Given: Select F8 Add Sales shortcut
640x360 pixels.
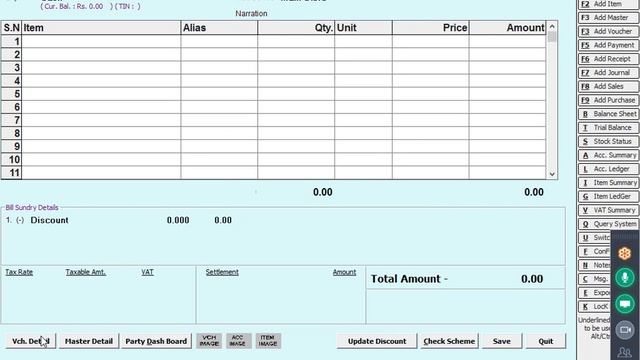Looking at the screenshot, I should [x=608, y=87].
